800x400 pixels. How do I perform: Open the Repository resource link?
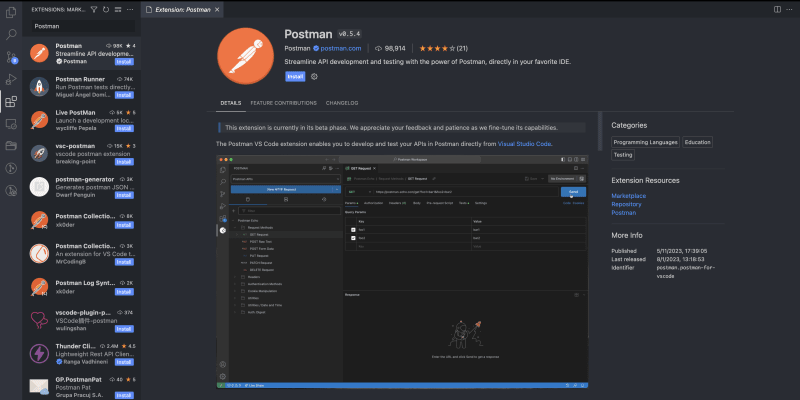tap(627, 204)
